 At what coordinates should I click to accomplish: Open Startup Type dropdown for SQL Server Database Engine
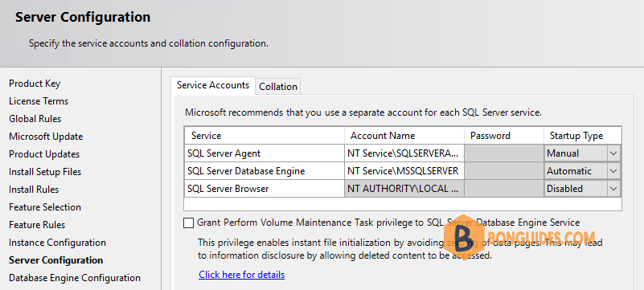(x=613, y=171)
